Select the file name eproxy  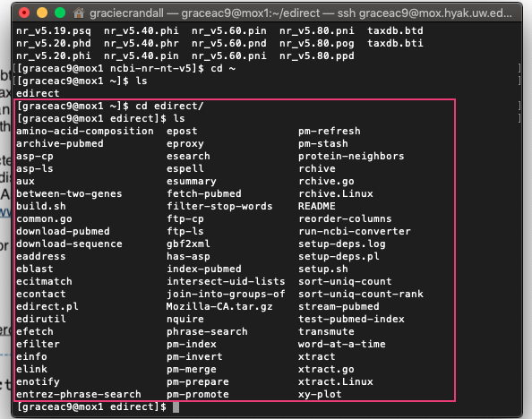(x=185, y=143)
